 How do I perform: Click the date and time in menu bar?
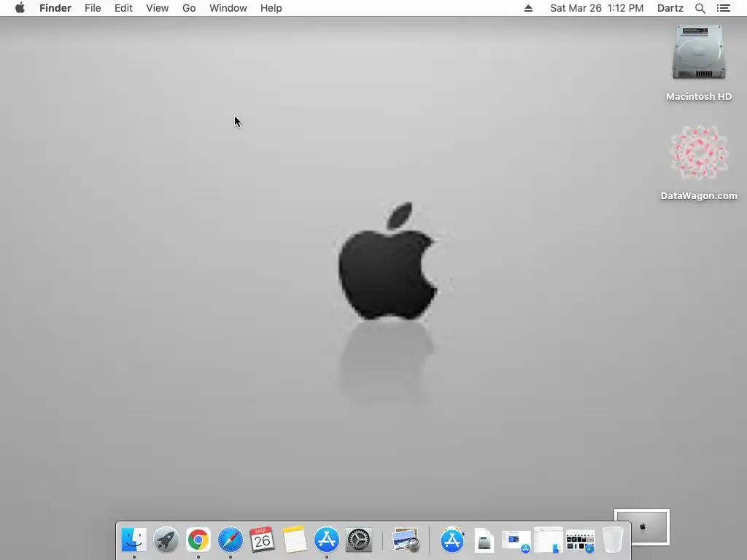point(597,8)
